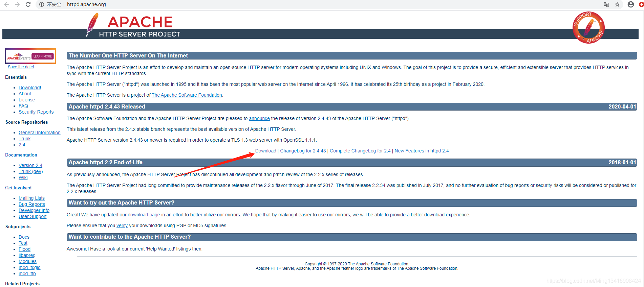Image resolution: width=644 pixels, height=287 pixels.
Task: Open Trunk (dev) documentation link
Action: point(30,171)
